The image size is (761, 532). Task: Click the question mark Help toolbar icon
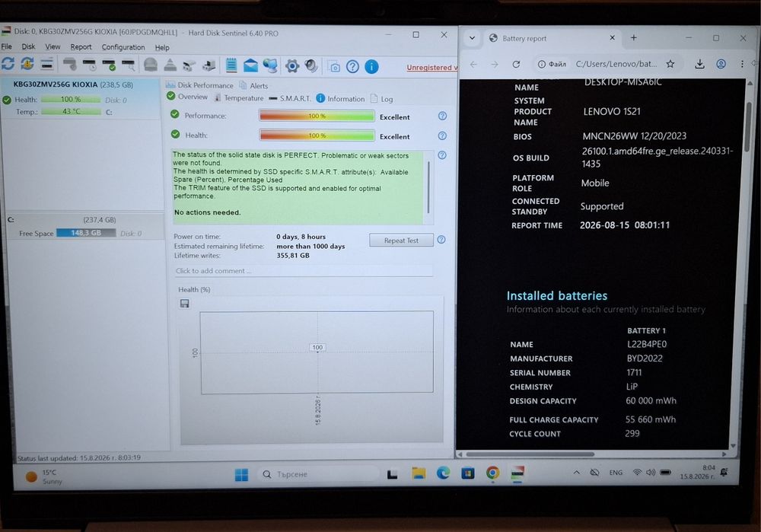click(x=352, y=66)
